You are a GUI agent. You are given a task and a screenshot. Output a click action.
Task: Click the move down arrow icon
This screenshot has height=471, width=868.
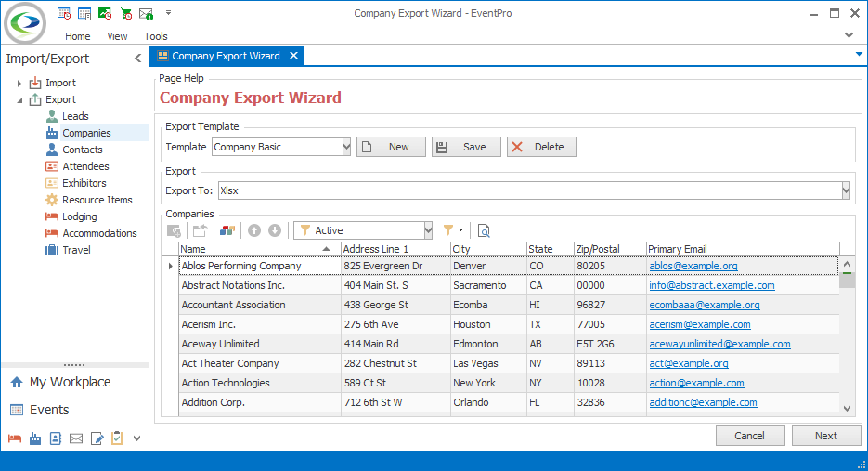[275, 230]
